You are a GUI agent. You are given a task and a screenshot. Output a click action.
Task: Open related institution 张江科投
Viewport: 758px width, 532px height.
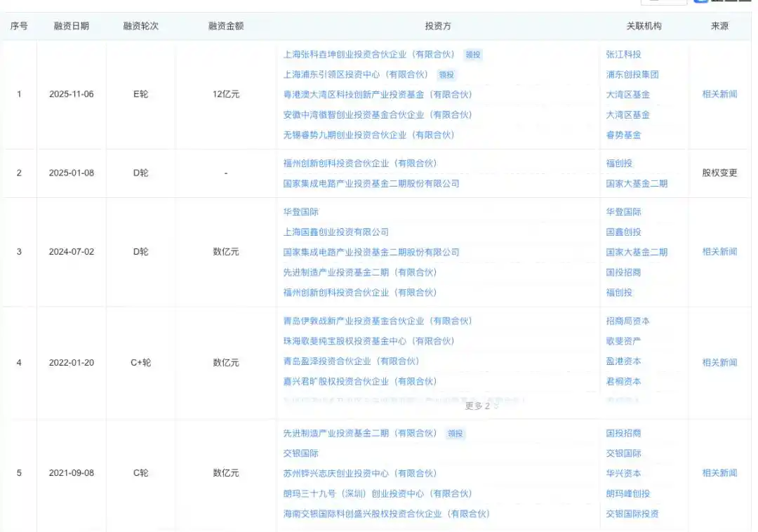click(x=624, y=55)
